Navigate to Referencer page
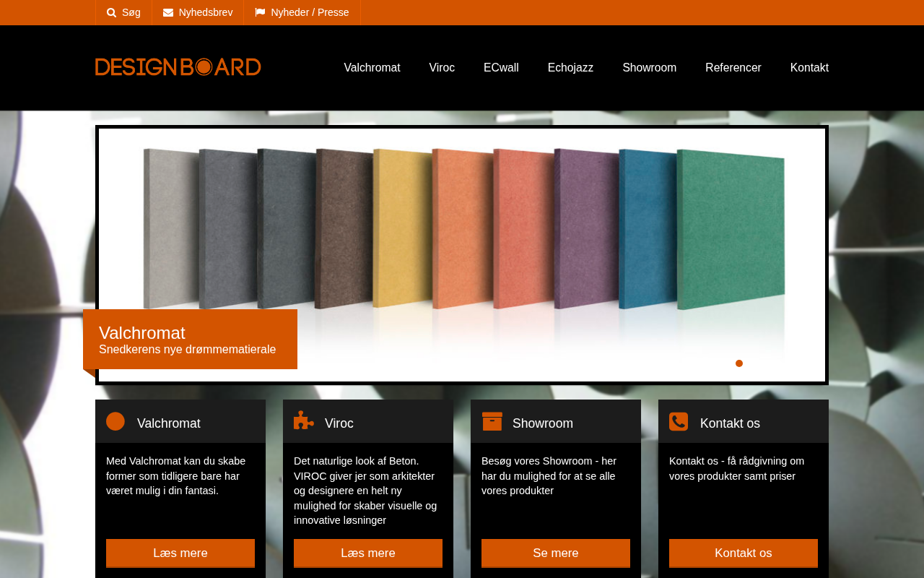This screenshot has width=924, height=578. click(733, 68)
